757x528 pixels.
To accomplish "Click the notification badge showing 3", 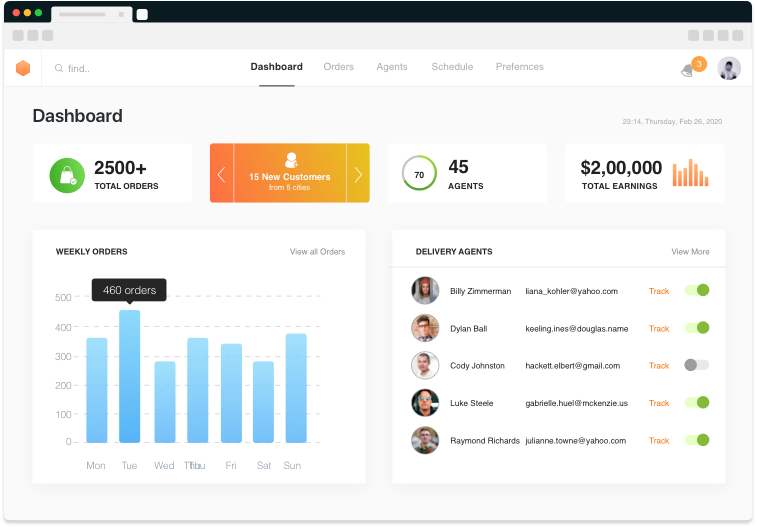I will pos(699,64).
